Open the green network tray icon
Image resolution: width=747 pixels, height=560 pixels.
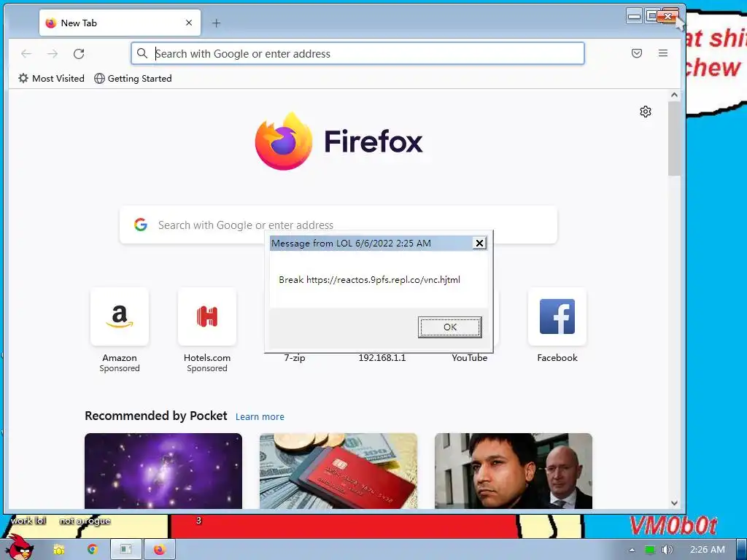[650, 550]
